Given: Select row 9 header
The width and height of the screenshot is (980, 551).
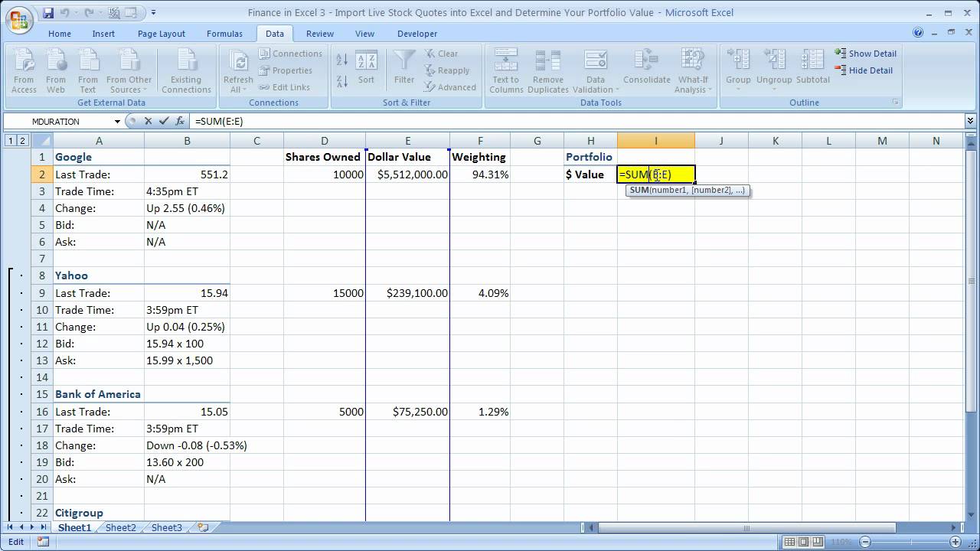Looking at the screenshot, I should pos(42,293).
